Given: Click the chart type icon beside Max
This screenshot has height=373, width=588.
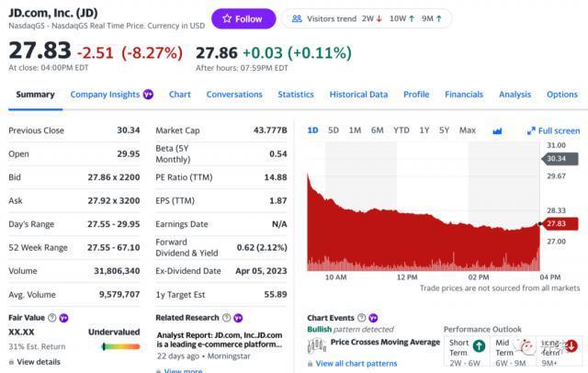Looking at the screenshot, I should click(497, 130).
